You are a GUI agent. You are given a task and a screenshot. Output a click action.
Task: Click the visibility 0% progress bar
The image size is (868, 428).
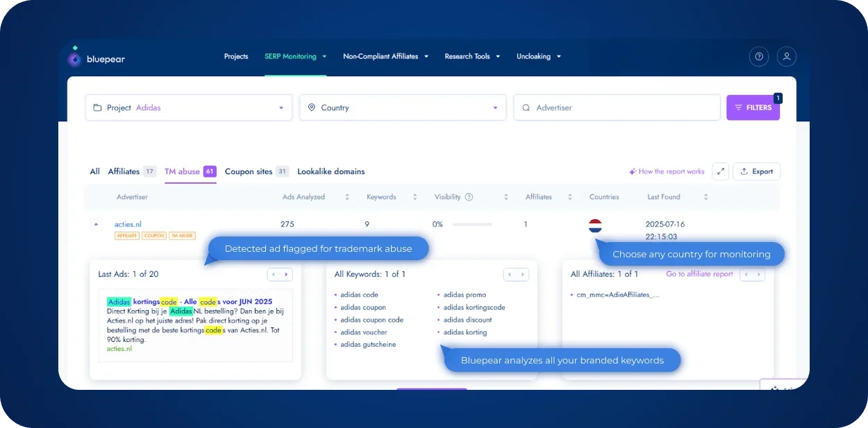[471, 224]
